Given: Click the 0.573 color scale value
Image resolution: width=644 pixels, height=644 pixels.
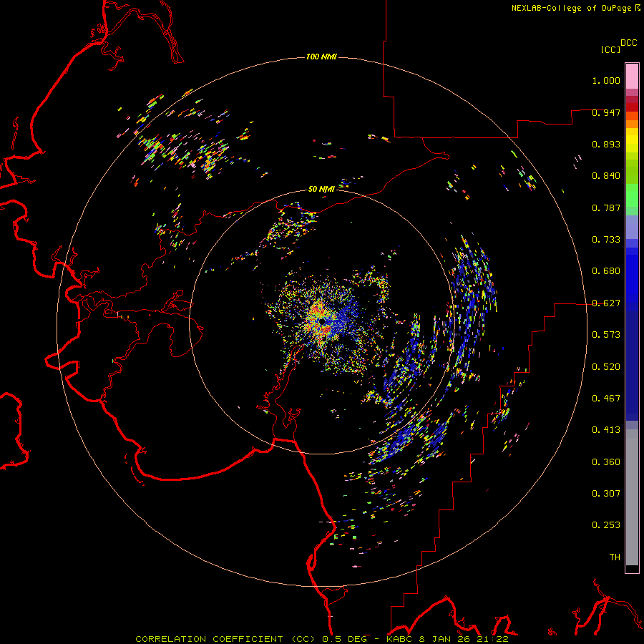Looking at the screenshot, I should (x=606, y=335).
